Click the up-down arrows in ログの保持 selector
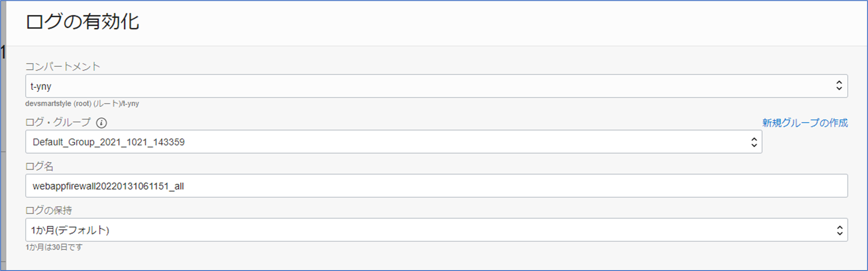This screenshot has width=868, height=271. [x=839, y=230]
